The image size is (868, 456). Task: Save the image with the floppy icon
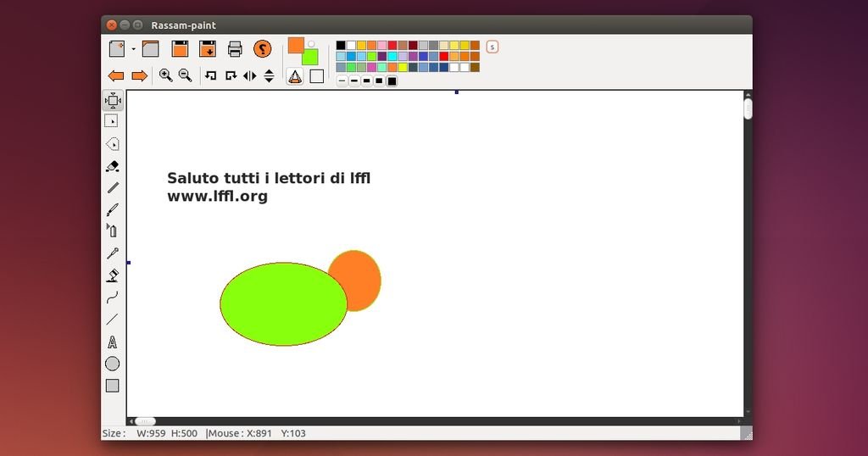pos(180,49)
